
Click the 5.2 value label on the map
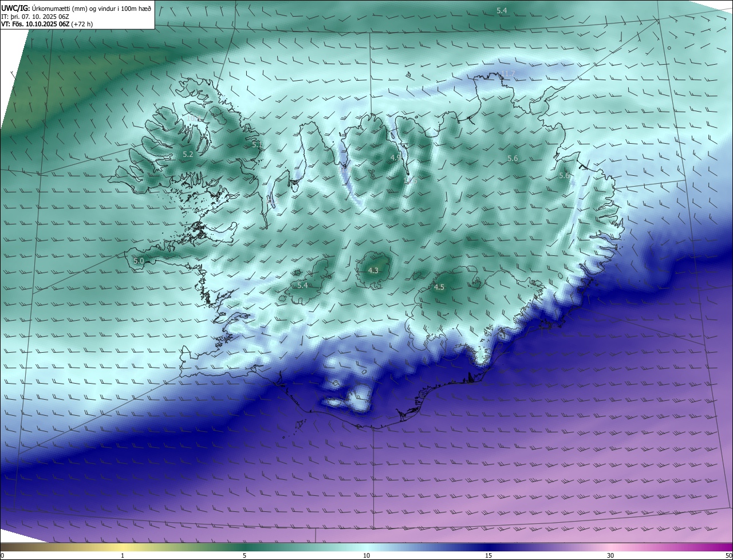point(188,155)
